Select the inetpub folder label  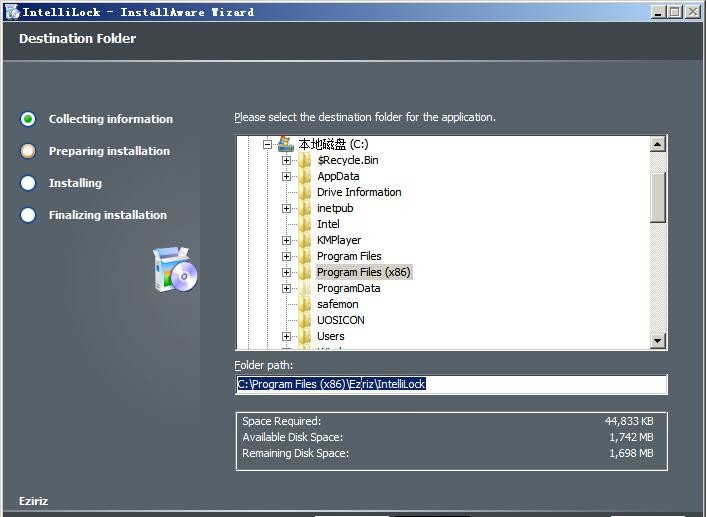(x=335, y=208)
